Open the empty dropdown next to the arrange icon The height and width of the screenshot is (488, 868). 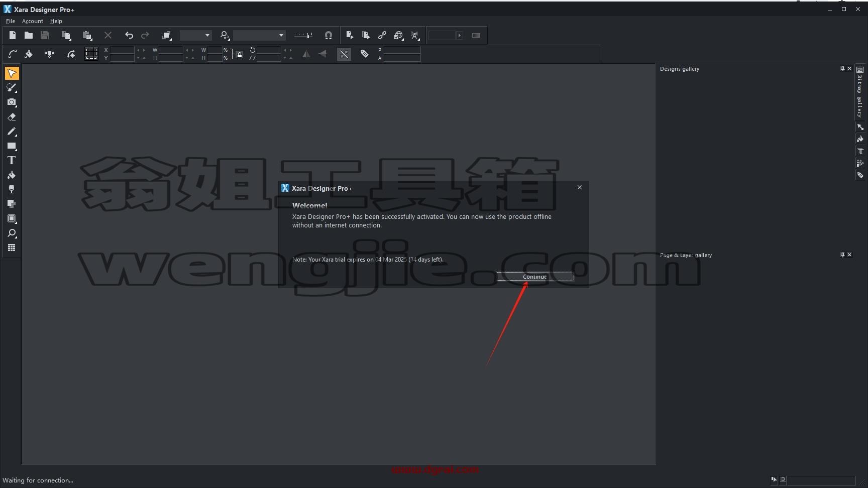(195, 35)
